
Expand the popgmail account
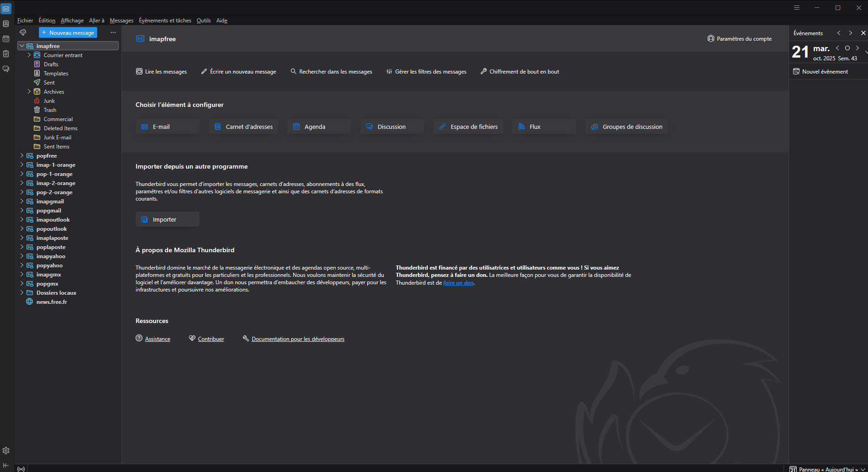click(x=22, y=211)
